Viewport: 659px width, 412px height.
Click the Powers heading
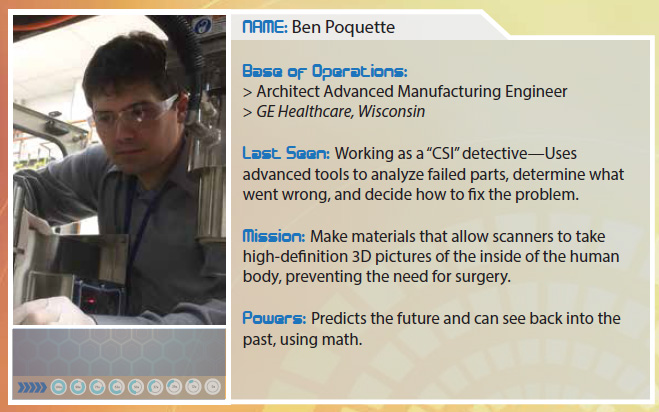274,318
